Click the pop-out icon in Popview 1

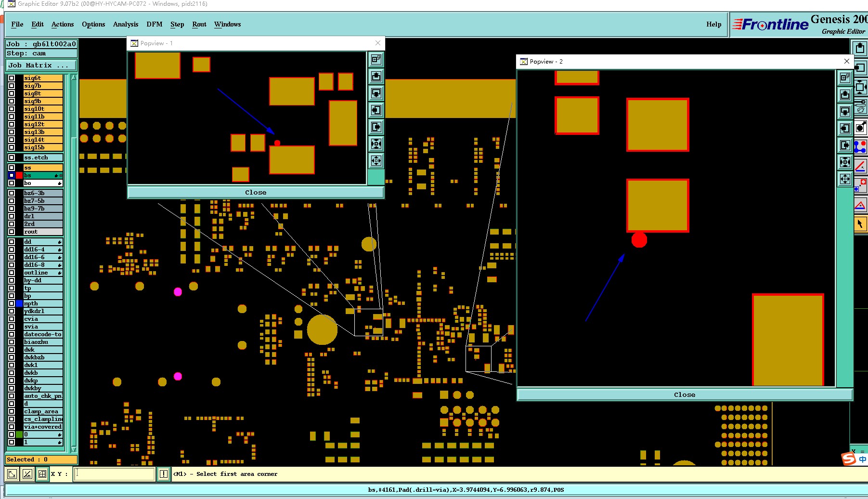pos(376,59)
